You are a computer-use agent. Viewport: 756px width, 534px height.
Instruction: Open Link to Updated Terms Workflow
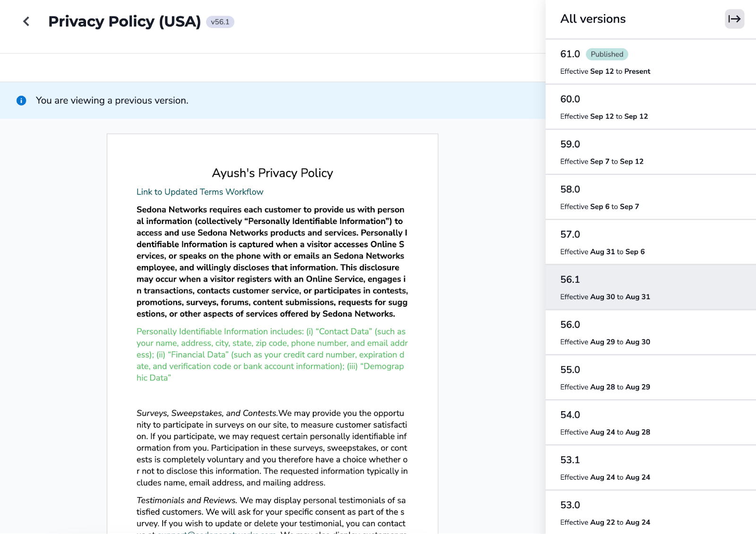pos(200,192)
